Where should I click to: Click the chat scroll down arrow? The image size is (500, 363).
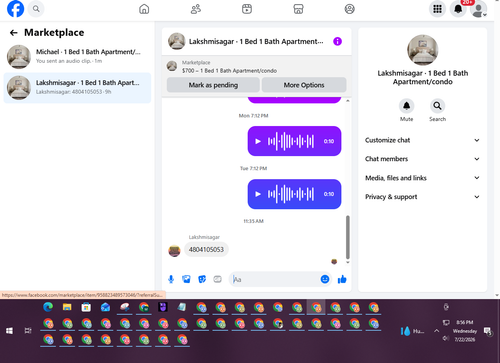(348, 262)
